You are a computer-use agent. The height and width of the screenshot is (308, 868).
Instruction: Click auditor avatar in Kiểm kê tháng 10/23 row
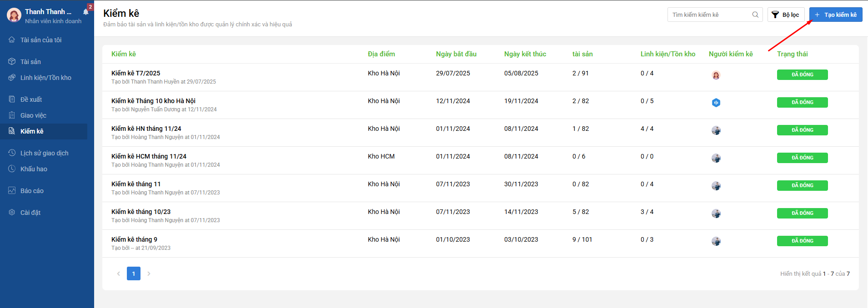[716, 214]
